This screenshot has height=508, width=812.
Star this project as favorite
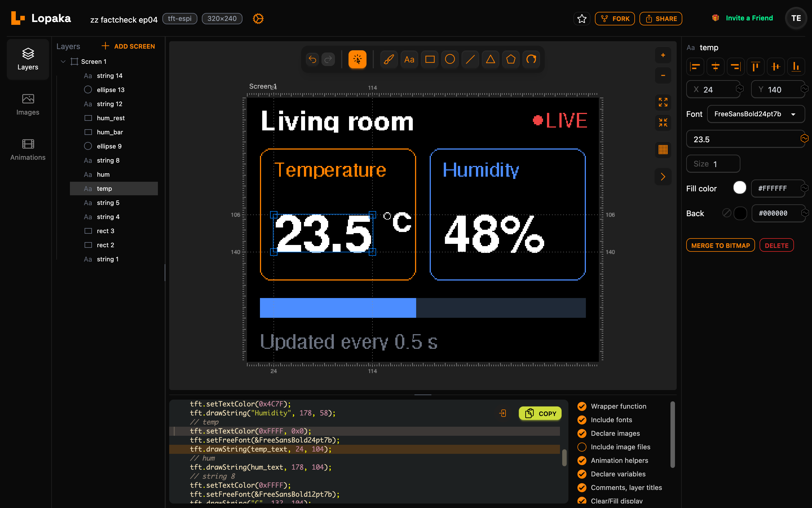pyautogui.click(x=582, y=18)
